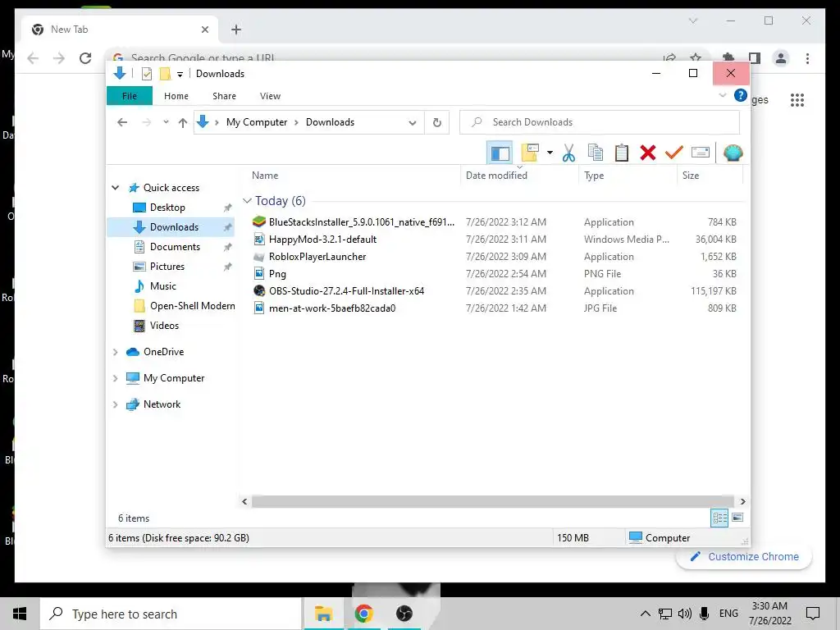The width and height of the screenshot is (840, 630).
Task: Open address bar history dropdown
Action: [412, 123]
